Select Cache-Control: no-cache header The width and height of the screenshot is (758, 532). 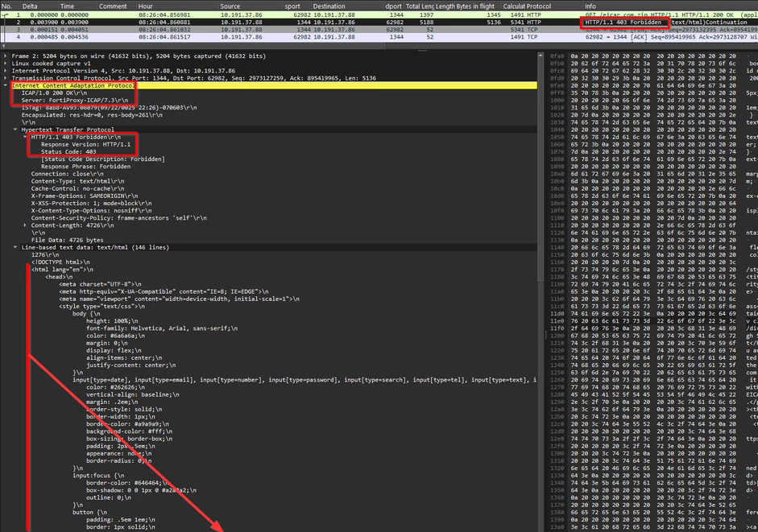click(78, 188)
